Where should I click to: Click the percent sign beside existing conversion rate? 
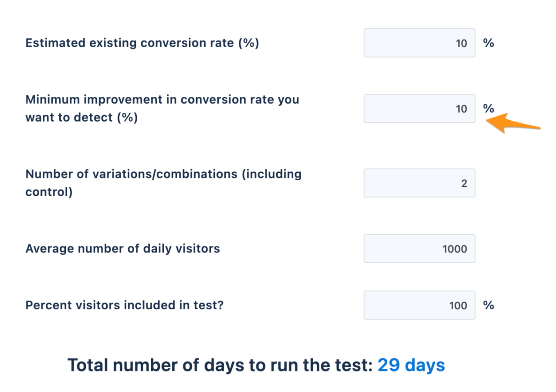click(x=488, y=43)
